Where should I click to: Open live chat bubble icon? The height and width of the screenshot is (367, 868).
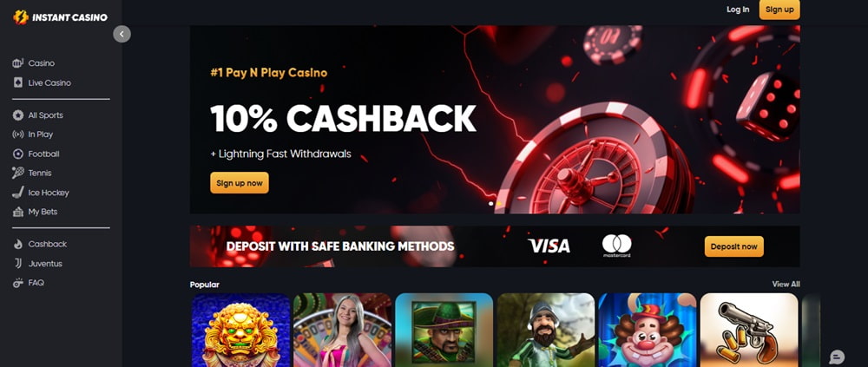[837, 357]
